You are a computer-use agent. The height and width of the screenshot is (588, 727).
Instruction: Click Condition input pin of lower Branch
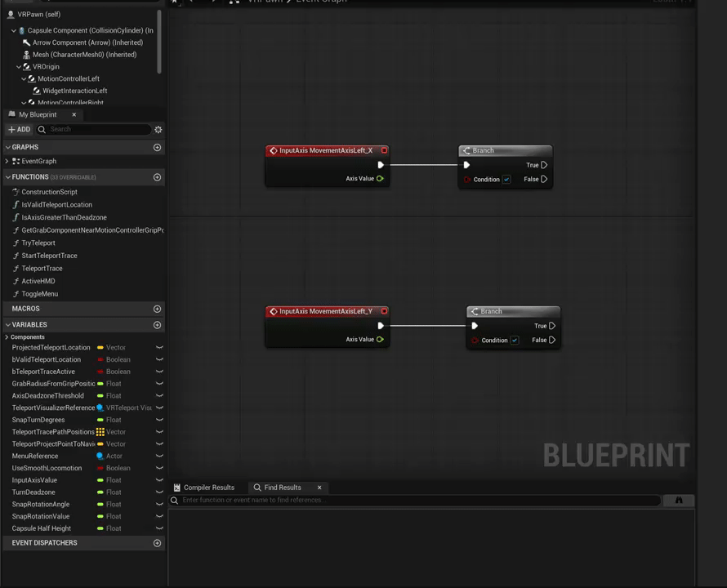[475, 341]
